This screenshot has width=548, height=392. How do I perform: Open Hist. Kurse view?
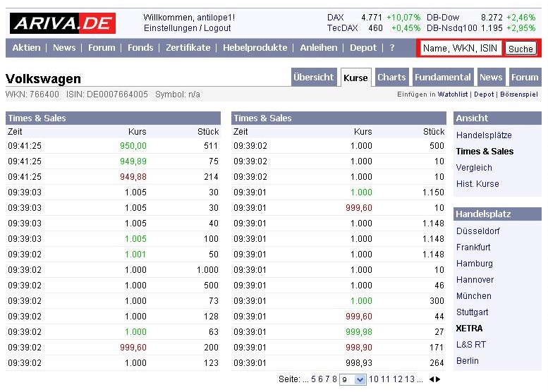coord(477,184)
